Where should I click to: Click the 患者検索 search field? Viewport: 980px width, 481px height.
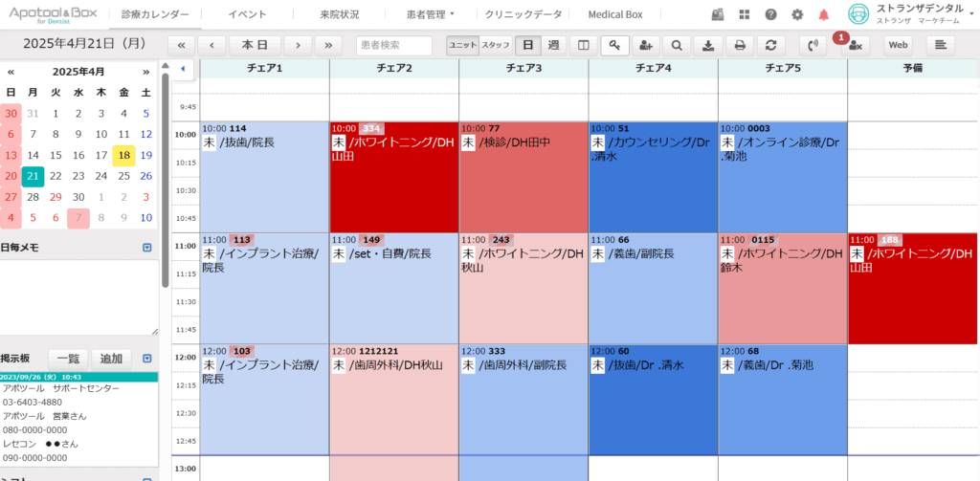click(x=393, y=45)
